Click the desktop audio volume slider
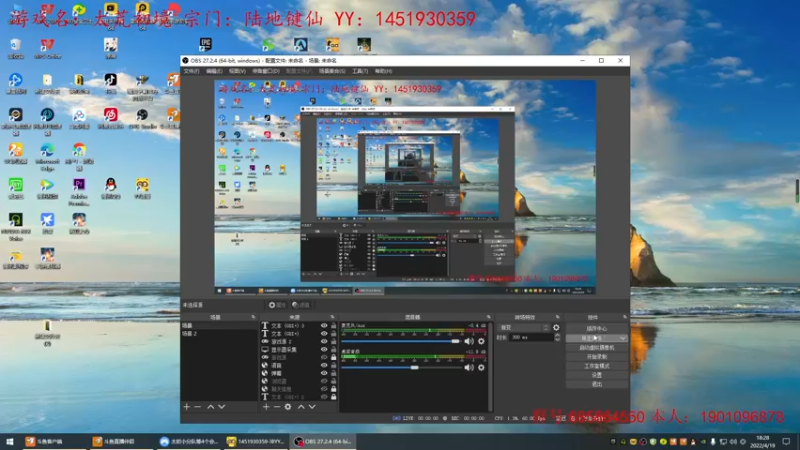Viewport: 800px width, 450px height. (x=401, y=367)
